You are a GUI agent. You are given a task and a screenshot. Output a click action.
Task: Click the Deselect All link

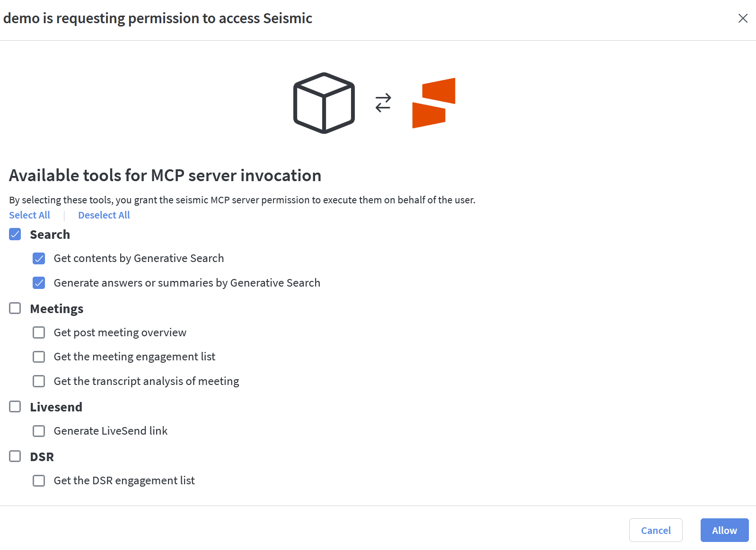104,215
